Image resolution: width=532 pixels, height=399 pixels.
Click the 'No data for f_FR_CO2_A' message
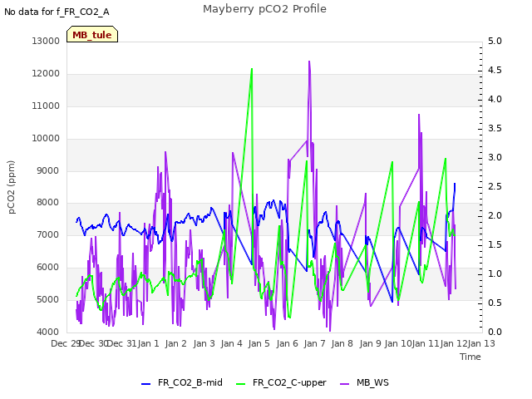[x=57, y=12]
